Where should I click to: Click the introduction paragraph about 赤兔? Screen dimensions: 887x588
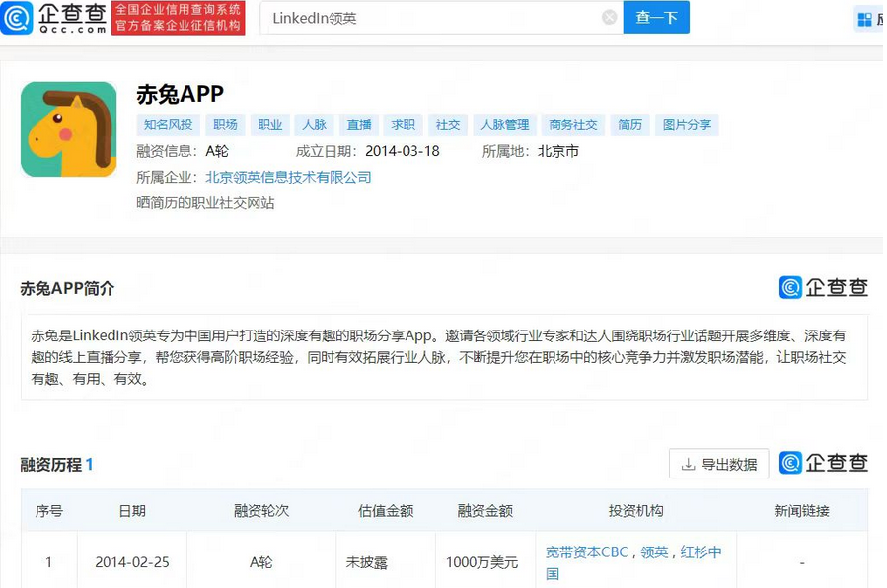click(438, 357)
